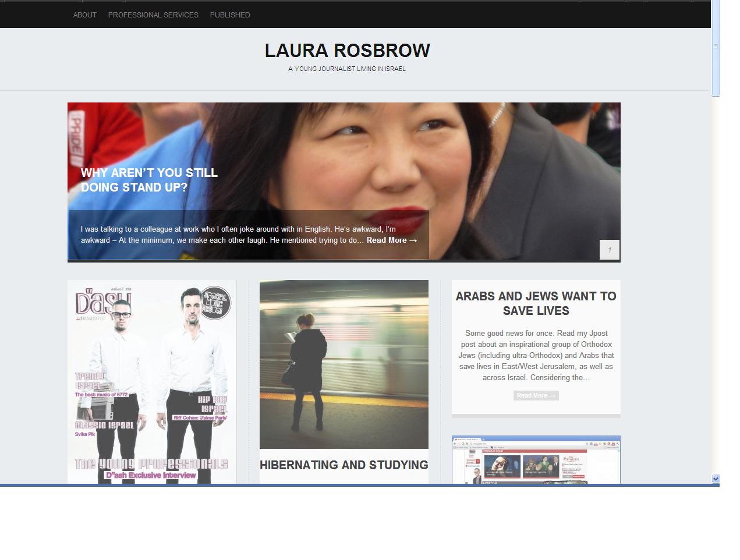Click the subway platform photo thumbnail
The image size is (740, 560).
click(x=344, y=364)
